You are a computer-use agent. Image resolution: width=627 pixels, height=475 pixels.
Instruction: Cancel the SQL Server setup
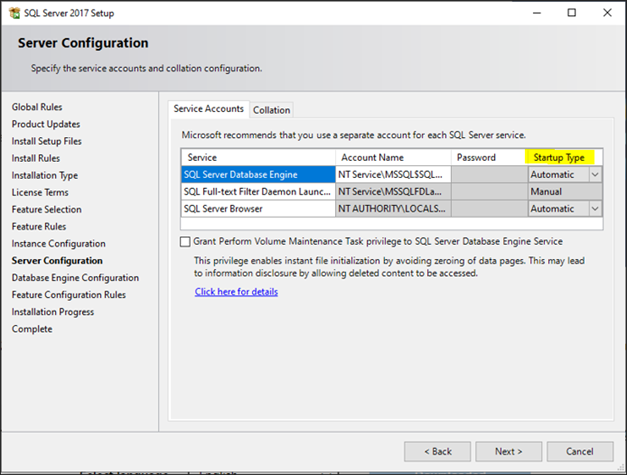click(578, 450)
